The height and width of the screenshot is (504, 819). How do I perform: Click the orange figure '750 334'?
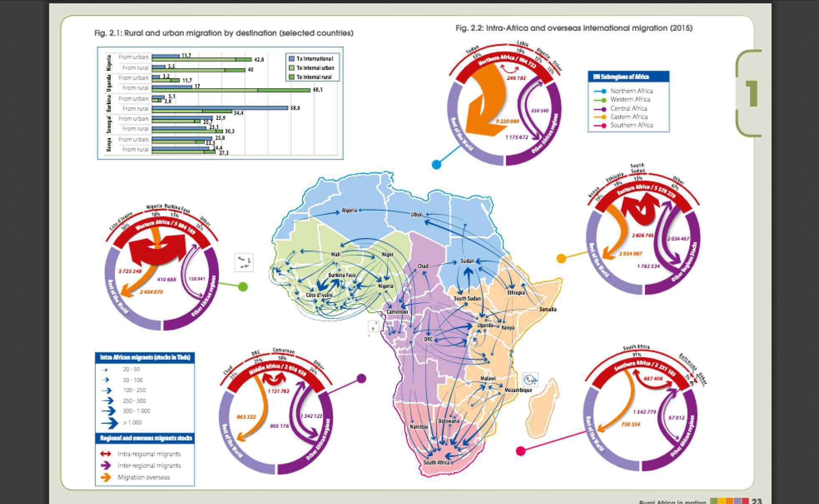click(x=631, y=425)
